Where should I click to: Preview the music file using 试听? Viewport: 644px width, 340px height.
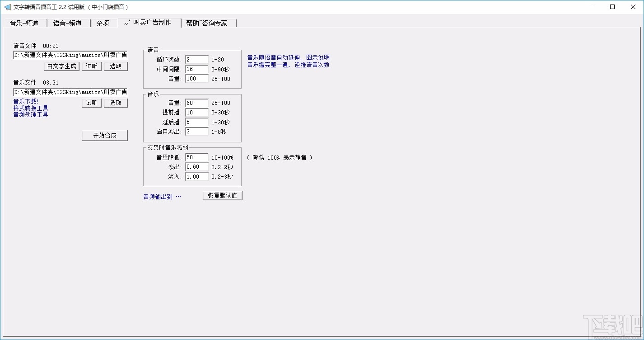pos(91,103)
